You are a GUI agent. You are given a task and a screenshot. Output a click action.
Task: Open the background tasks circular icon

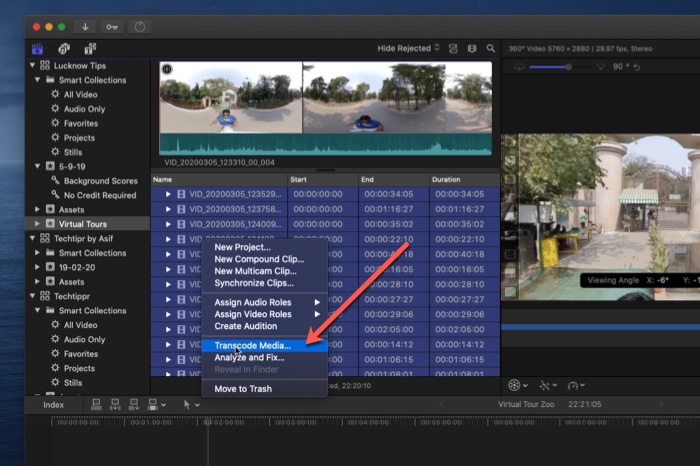tap(140, 27)
